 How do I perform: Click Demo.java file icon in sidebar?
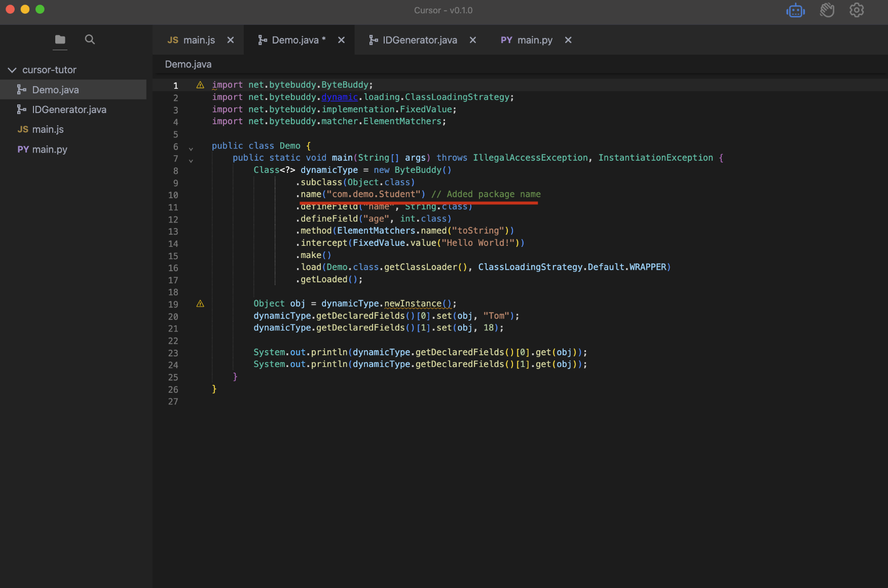pos(22,90)
